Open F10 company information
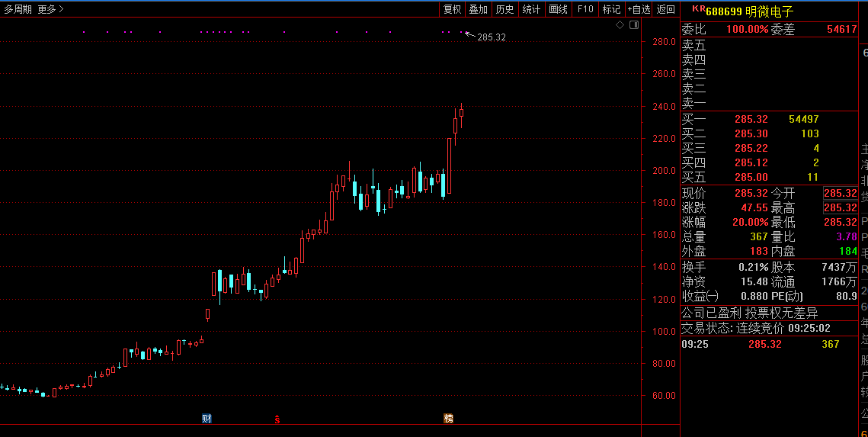This screenshot has width=868, height=437. [585, 9]
